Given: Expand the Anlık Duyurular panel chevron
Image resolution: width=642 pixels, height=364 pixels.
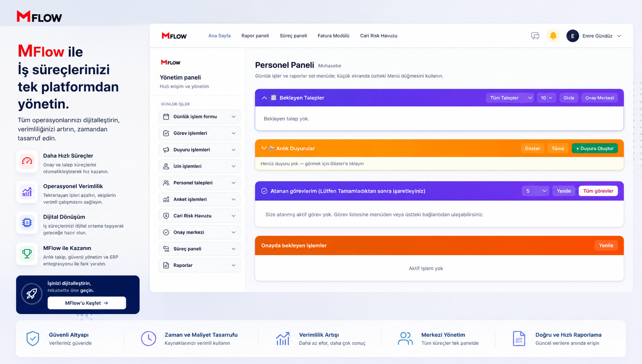Looking at the screenshot, I should point(264,148).
